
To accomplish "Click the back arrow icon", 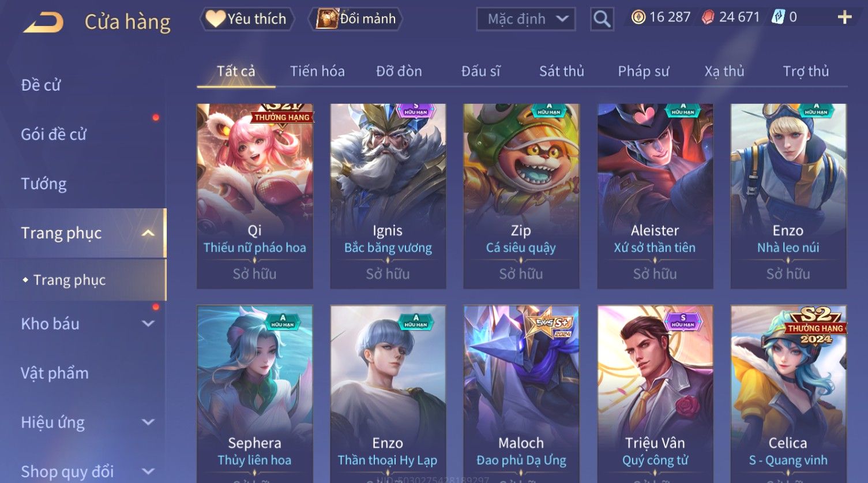I will pos(44,23).
